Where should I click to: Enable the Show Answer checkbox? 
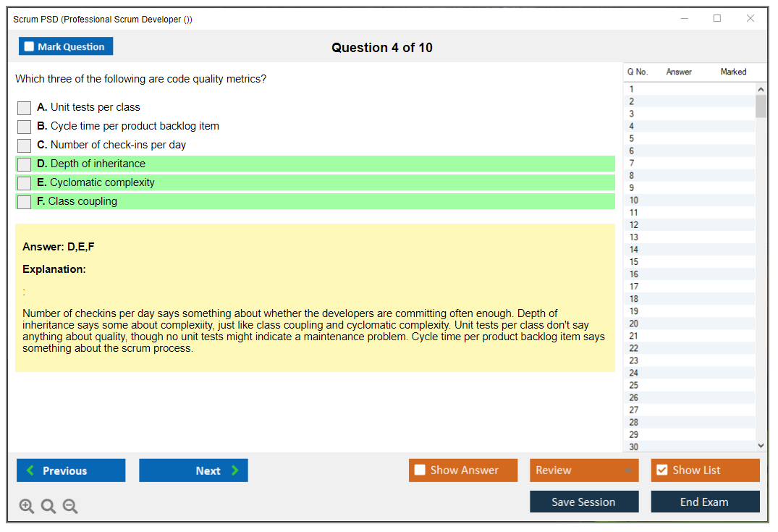[420, 470]
